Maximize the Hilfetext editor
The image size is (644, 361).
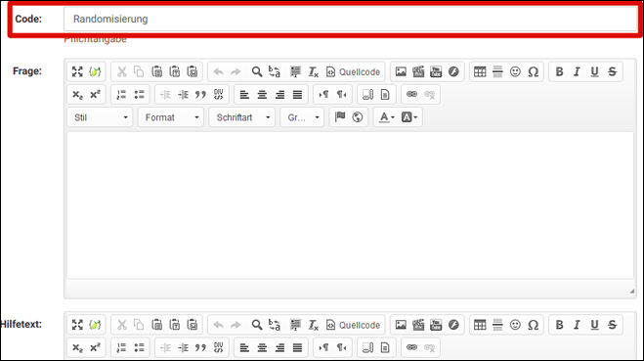[x=77, y=325]
